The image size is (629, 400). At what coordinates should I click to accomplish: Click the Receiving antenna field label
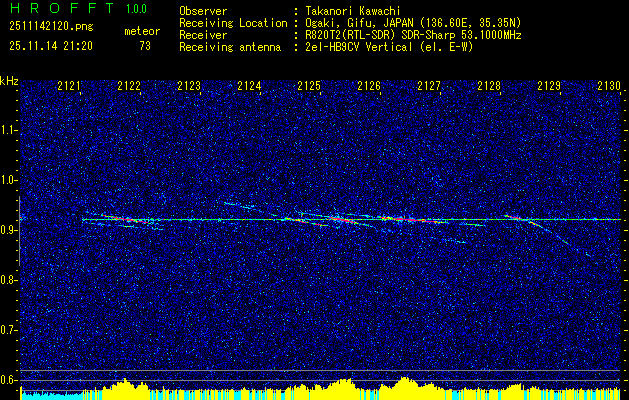pos(230,47)
